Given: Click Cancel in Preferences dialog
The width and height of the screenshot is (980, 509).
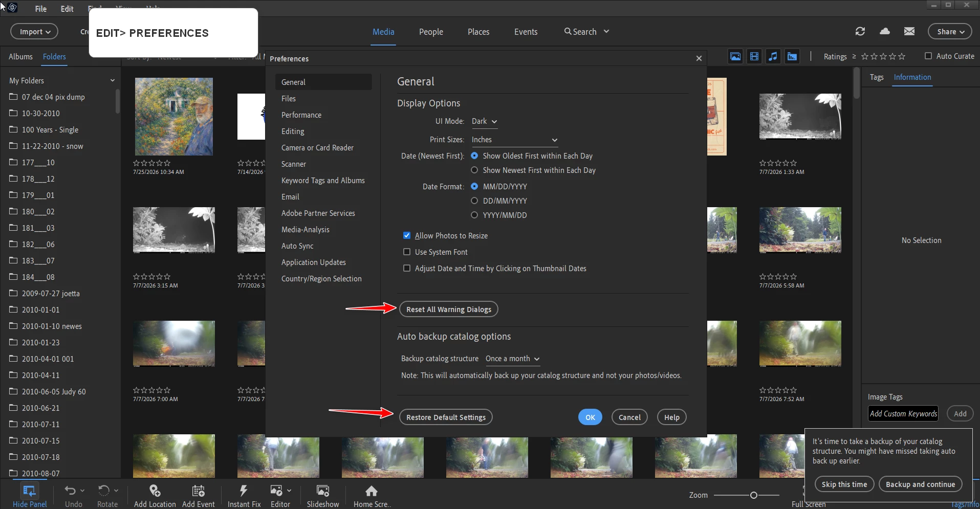Looking at the screenshot, I should [629, 417].
